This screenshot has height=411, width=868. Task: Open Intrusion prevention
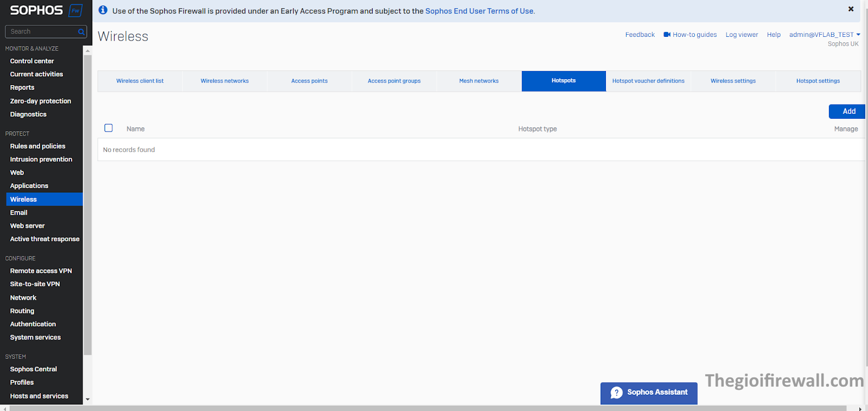click(x=41, y=159)
